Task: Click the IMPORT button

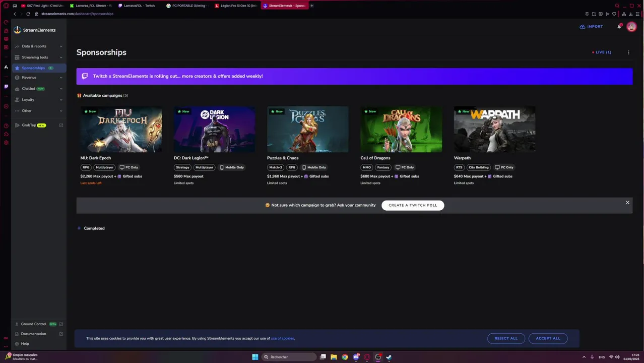Action: [591, 27]
